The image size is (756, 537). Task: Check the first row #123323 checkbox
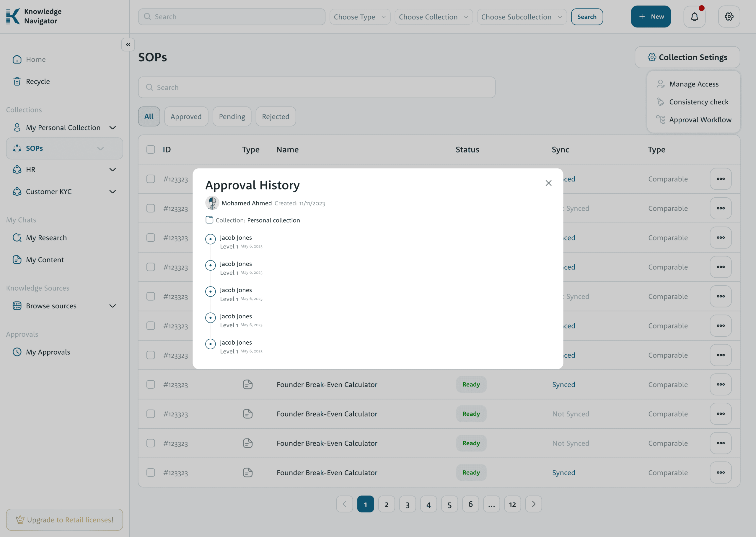coord(151,179)
